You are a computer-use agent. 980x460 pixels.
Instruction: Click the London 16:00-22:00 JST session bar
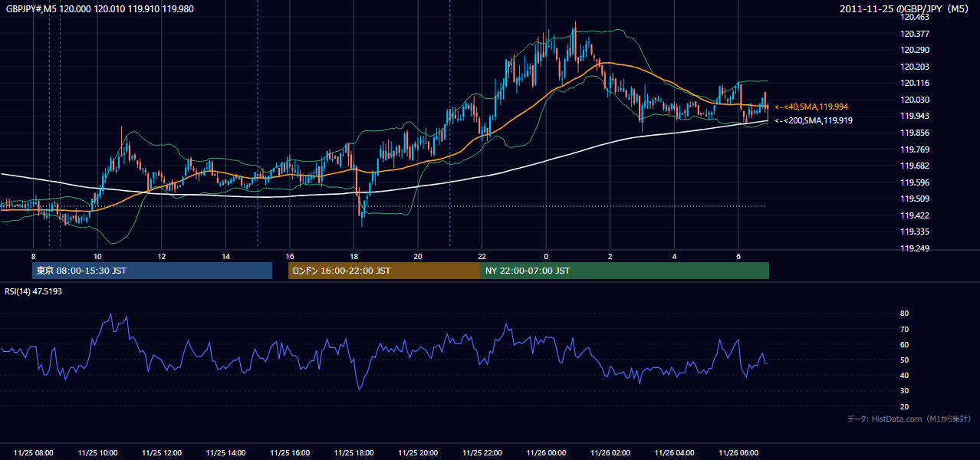(384, 271)
